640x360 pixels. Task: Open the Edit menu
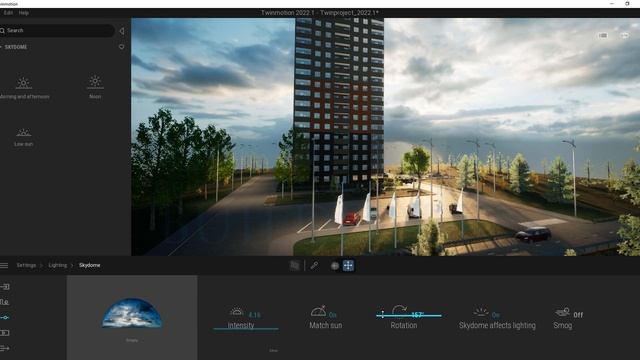point(8,13)
